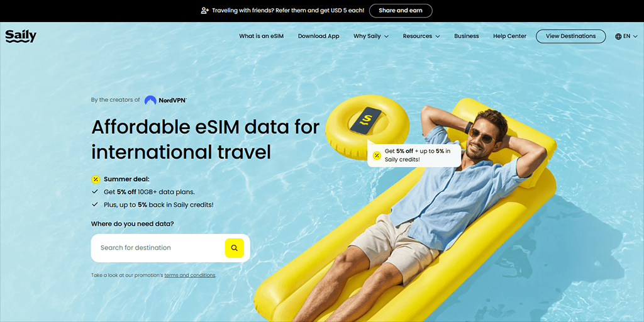Viewport: 644px width, 322px height.
Task: Open the EN language selector
Action: click(626, 36)
